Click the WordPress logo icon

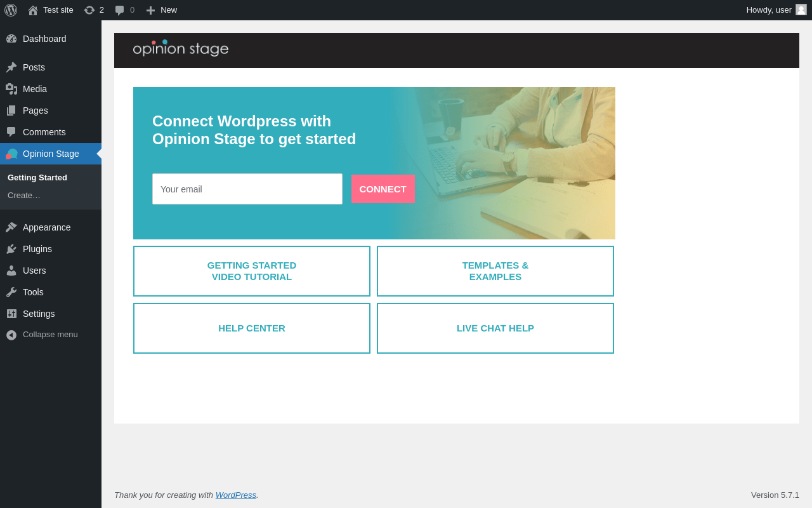tap(11, 10)
